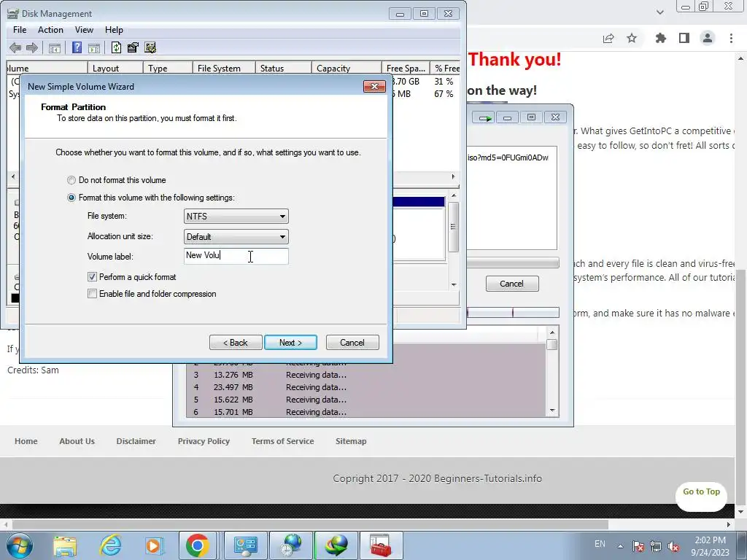Open the File menu in Disk Management
This screenshot has height=560, width=747.
coord(20,29)
